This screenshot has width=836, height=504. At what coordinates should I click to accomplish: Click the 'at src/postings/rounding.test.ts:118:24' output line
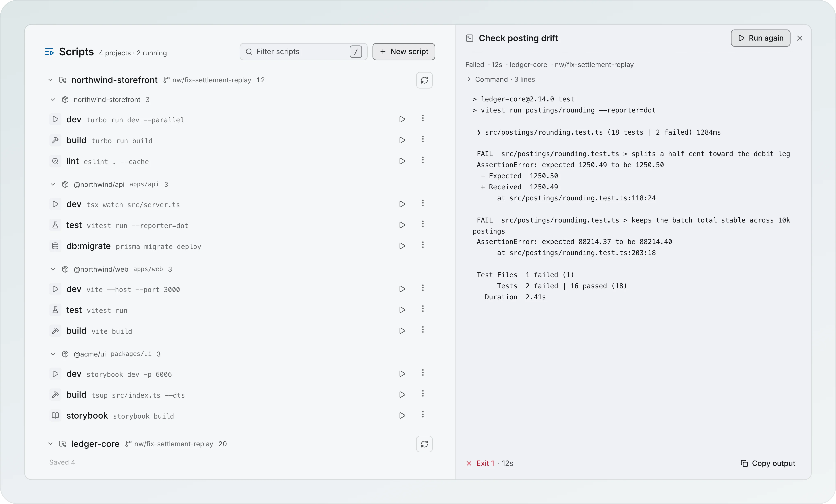(x=576, y=198)
